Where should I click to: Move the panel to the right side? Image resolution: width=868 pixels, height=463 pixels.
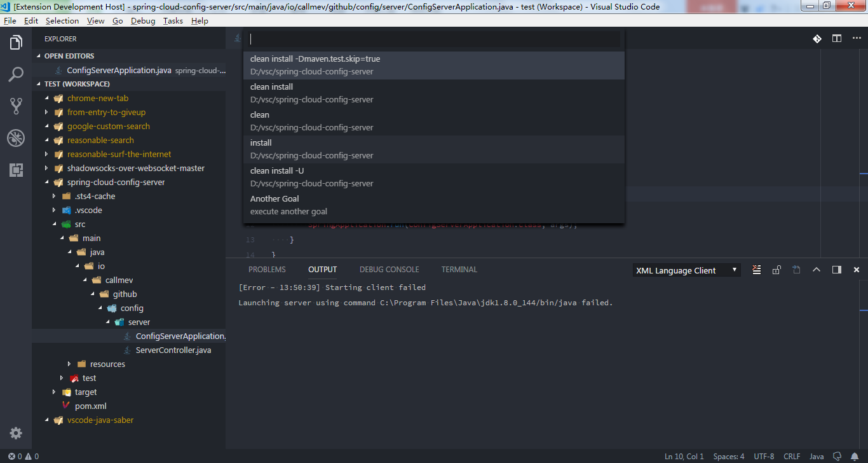pos(836,270)
